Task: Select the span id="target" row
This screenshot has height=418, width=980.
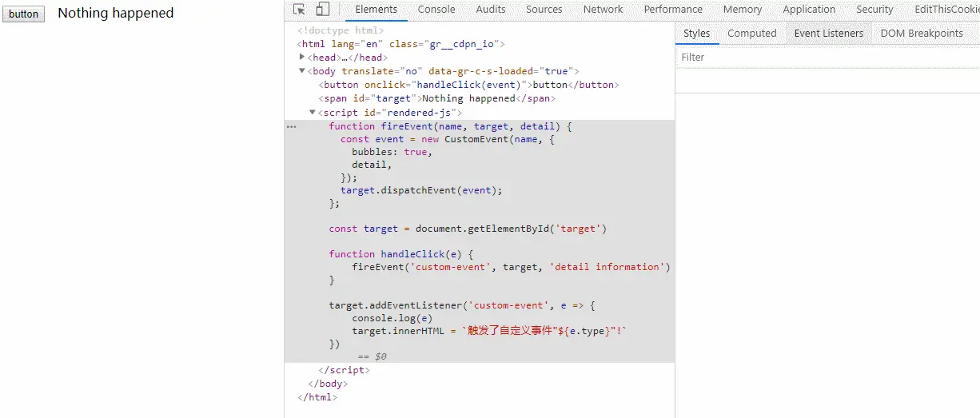Action: 436,98
